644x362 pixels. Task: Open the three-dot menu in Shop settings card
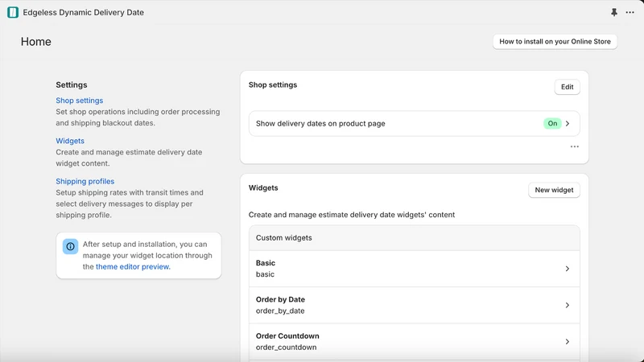574,146
